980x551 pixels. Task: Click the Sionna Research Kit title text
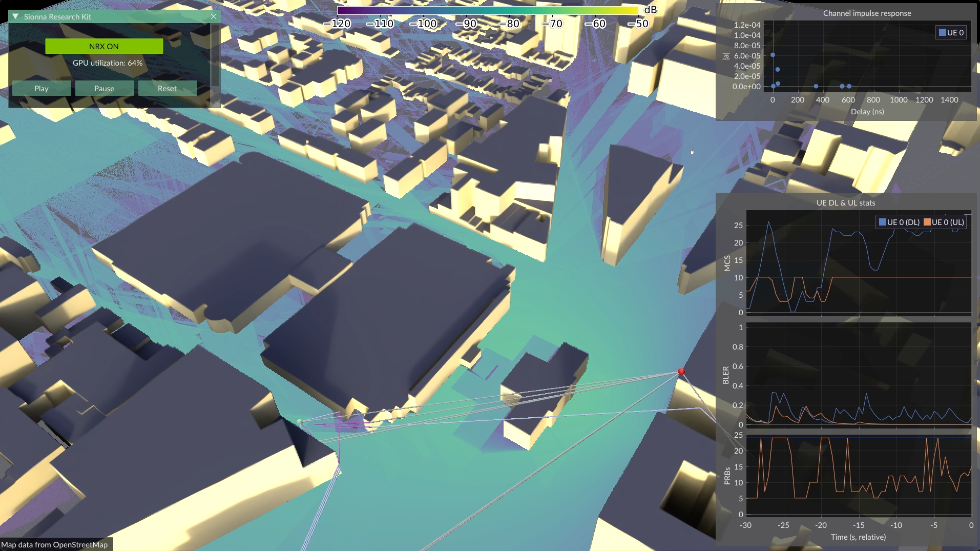point(57,16)
